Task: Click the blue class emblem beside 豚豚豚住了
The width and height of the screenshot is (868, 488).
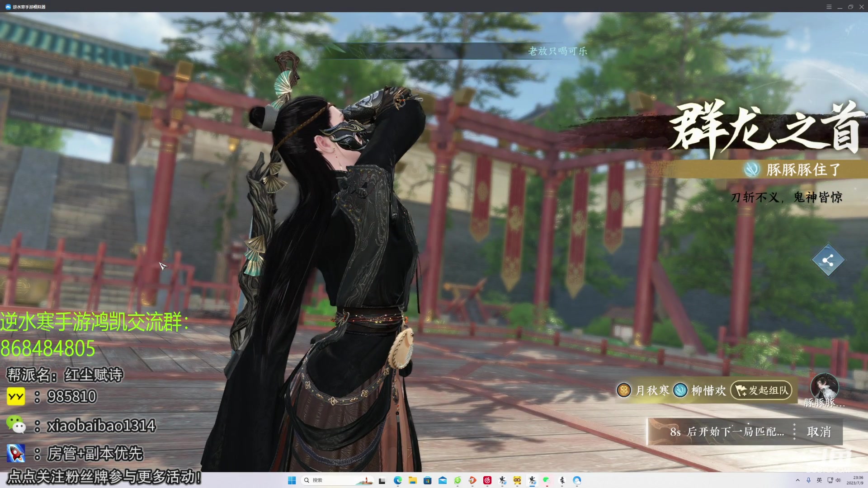Action: (752, 170)
